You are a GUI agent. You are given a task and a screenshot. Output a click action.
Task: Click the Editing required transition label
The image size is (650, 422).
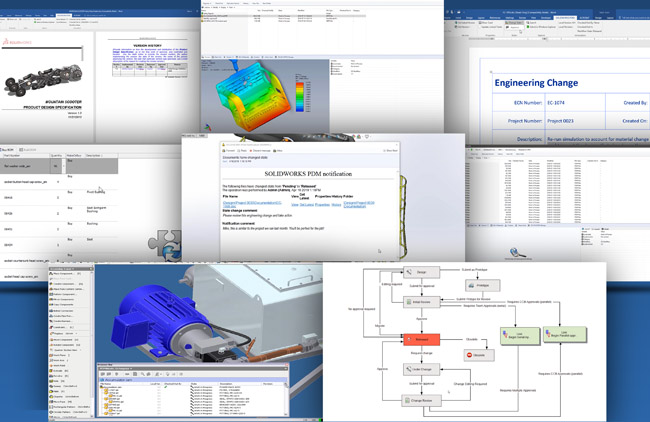pos(391,284)
